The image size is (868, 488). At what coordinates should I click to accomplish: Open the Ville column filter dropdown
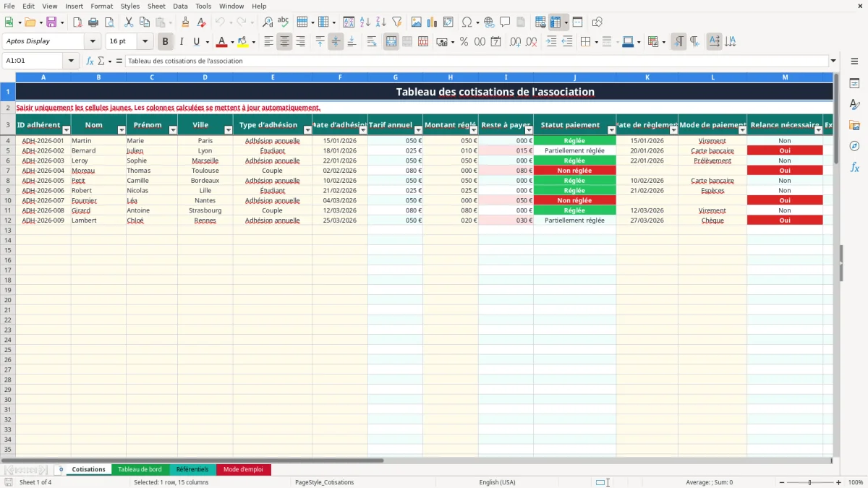point(227,130)
